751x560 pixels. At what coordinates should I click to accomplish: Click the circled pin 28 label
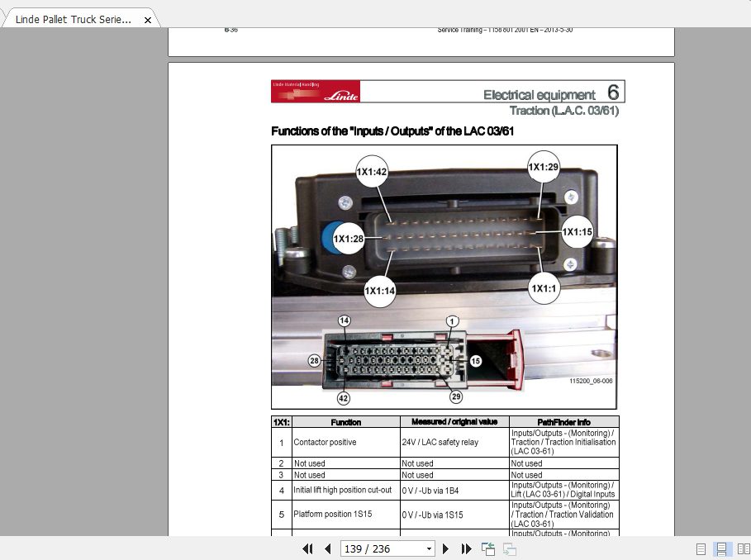pos(314,361)
